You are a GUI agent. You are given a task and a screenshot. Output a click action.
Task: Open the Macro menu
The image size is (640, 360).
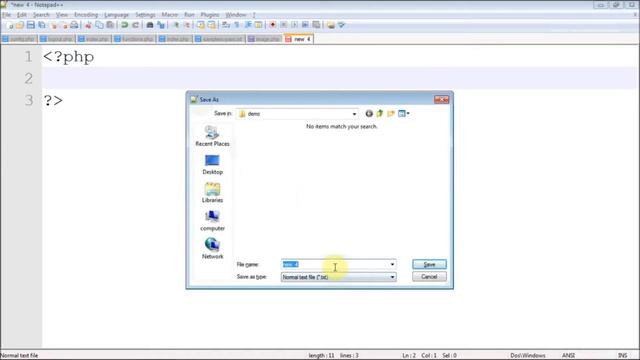click(169, 15)
